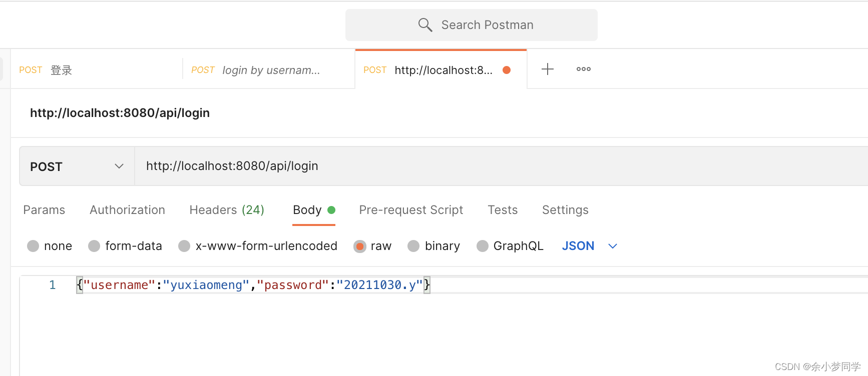Open the POST method dropdown

pyautogui.click(x=77, y=166)
